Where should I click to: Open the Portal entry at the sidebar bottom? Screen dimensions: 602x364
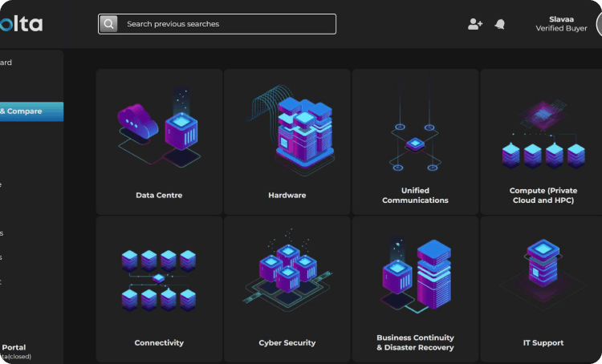(14, 347)
